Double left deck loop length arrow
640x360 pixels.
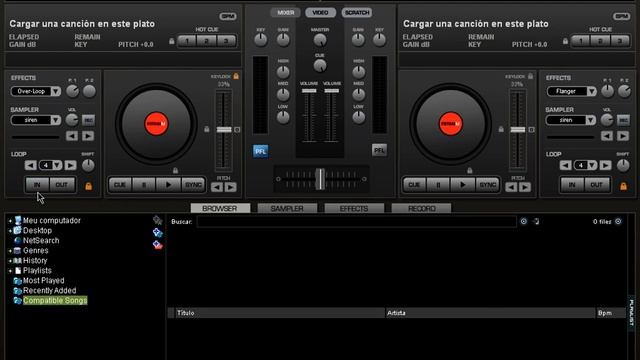(x=70, y=165)
